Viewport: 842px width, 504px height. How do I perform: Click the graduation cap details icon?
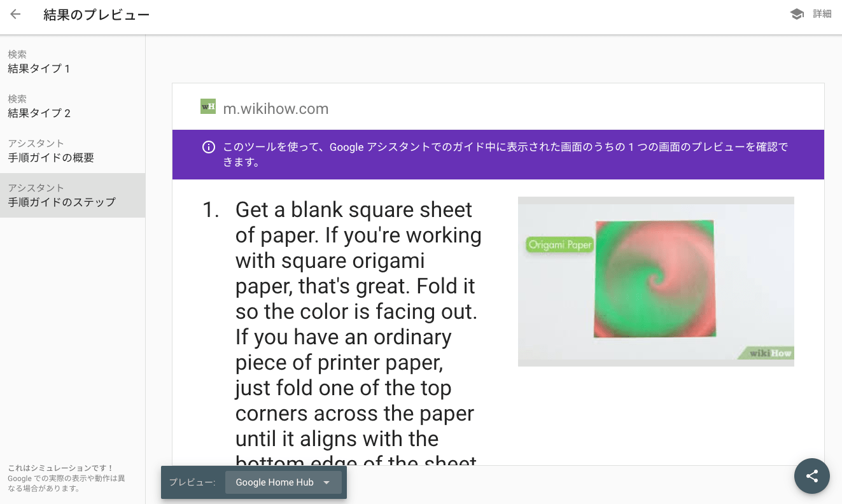pos(797,14)
